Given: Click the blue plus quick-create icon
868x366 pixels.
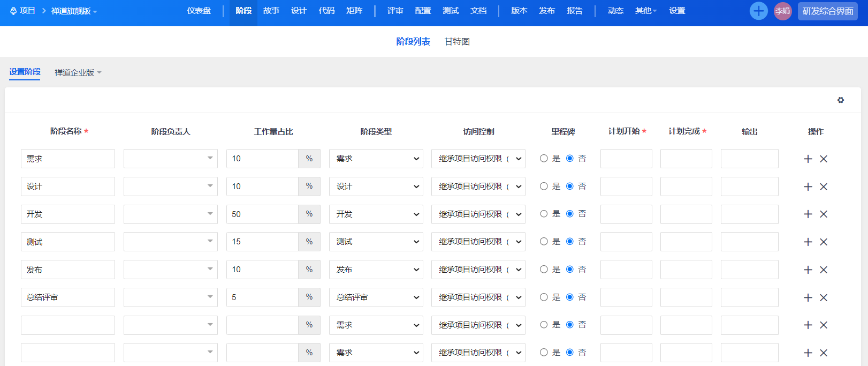Looking at the screenshot, I should (x=758, y=11).
